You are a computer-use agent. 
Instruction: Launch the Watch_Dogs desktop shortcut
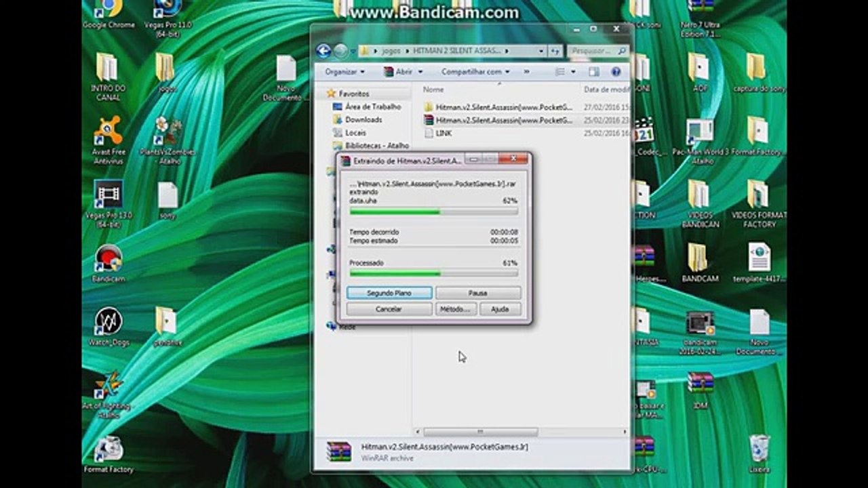(108, 327)
